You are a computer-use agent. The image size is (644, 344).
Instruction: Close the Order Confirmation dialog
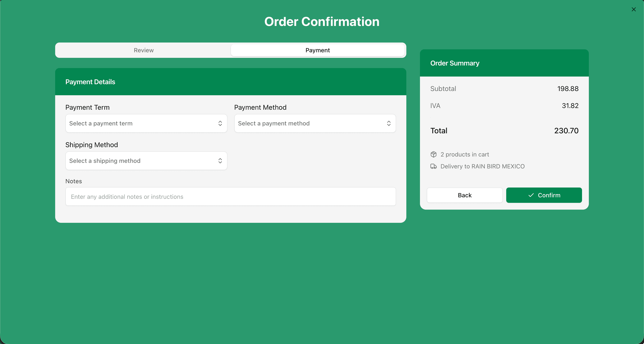634,10
